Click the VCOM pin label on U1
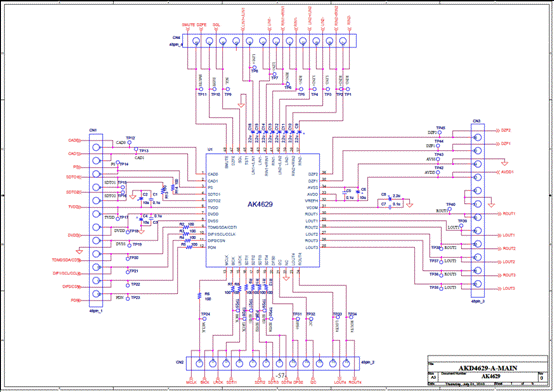Viewport: 554px width, 392px height. [312, 207]
